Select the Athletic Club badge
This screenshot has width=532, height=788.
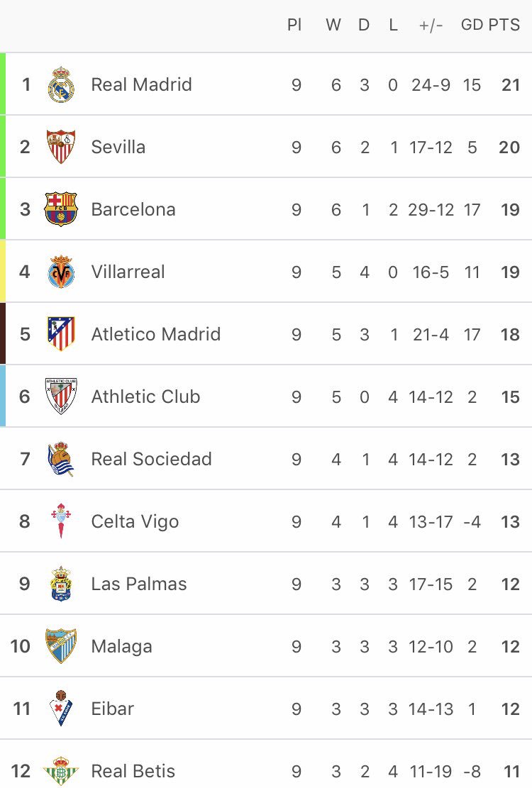(x=61, y=396)
